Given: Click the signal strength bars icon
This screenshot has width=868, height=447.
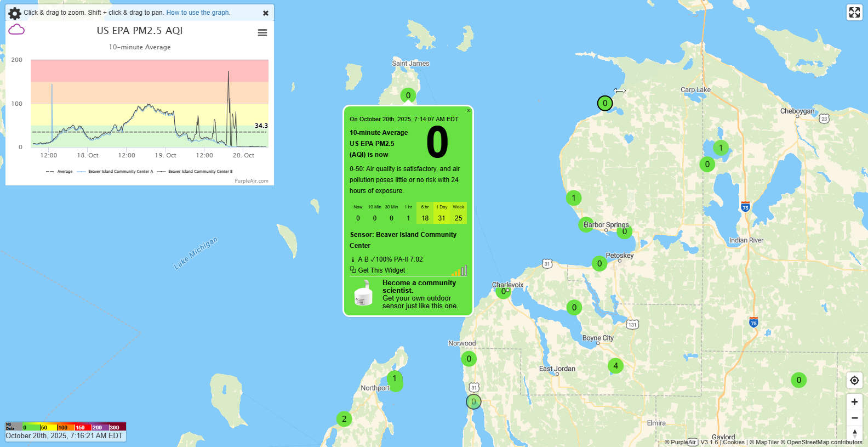Looking at the screenshot, I should [459, 270].
